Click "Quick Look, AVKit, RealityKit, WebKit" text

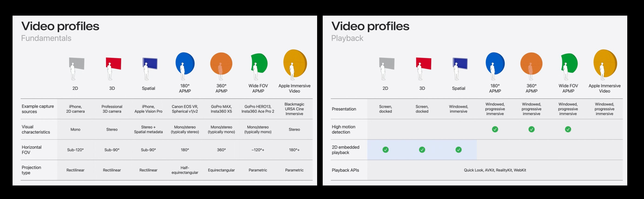(495, 170)
